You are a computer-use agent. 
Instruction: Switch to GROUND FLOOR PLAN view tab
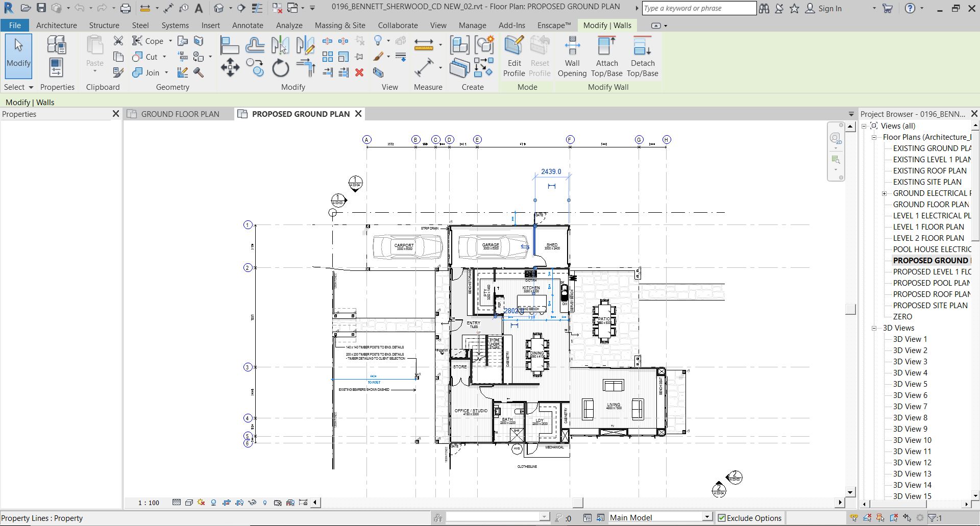[x=180, y=114]
